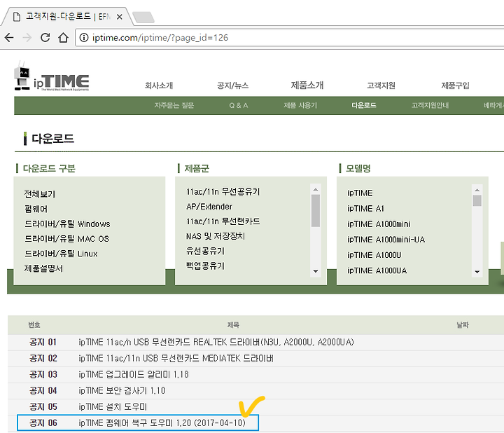Click the ipTIME logo

click(x=52, y=76)
